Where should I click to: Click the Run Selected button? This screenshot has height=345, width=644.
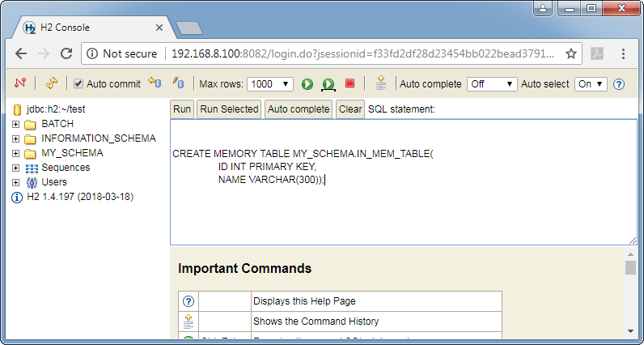click(229, 109)
